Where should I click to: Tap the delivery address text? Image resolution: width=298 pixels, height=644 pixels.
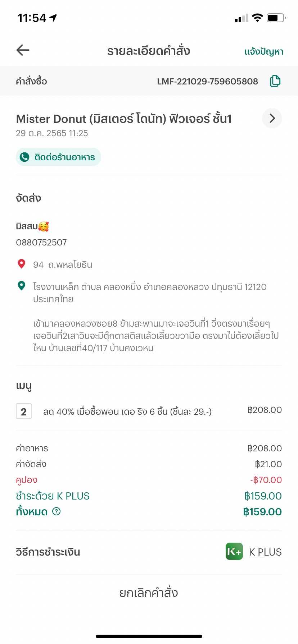coord(150,293)
